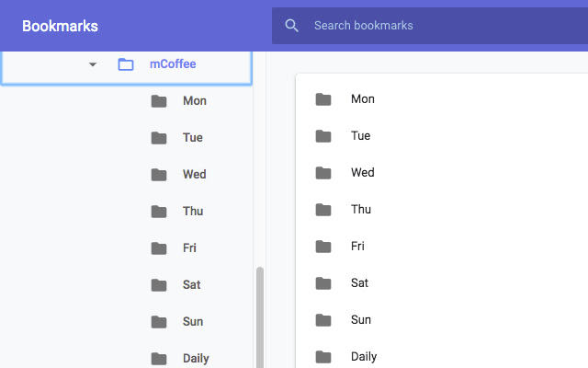Click the Sat folder icon in main list

(x=323, y=283)
